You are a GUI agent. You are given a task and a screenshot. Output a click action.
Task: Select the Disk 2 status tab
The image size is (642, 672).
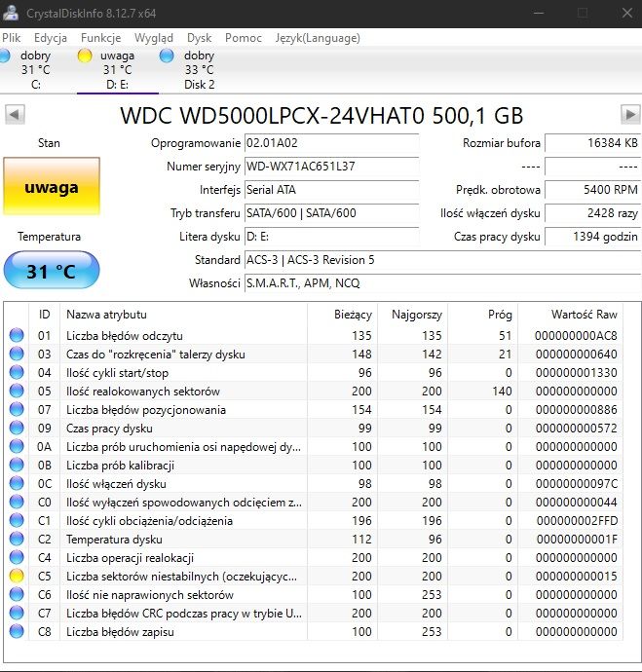[200, 70]
